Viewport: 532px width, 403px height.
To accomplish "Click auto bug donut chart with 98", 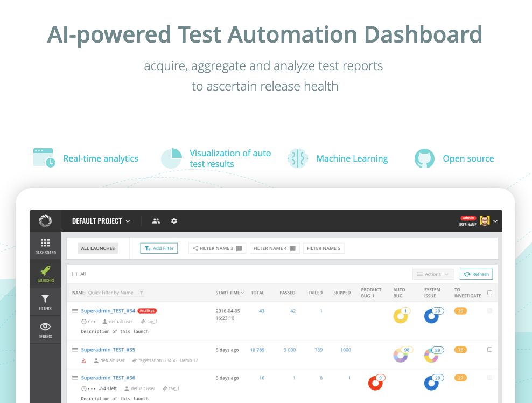I will [x=401, y=355].
